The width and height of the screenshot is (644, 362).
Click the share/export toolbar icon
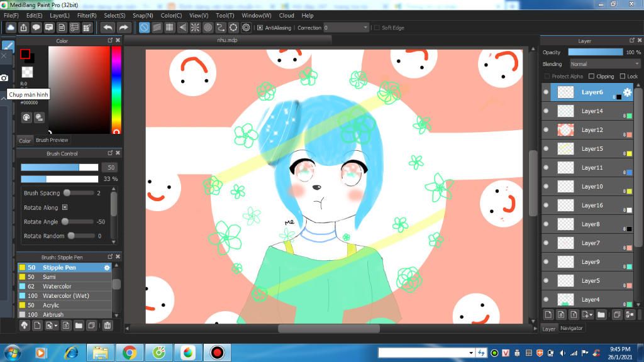coord(23,28)
